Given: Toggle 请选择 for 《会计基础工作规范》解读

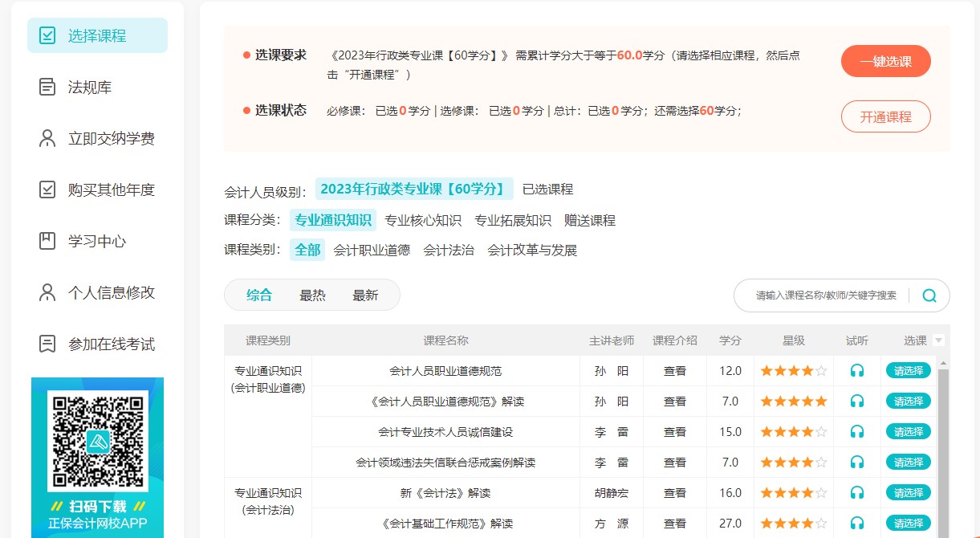Looking at the screenshot, I should click(908, 523).
